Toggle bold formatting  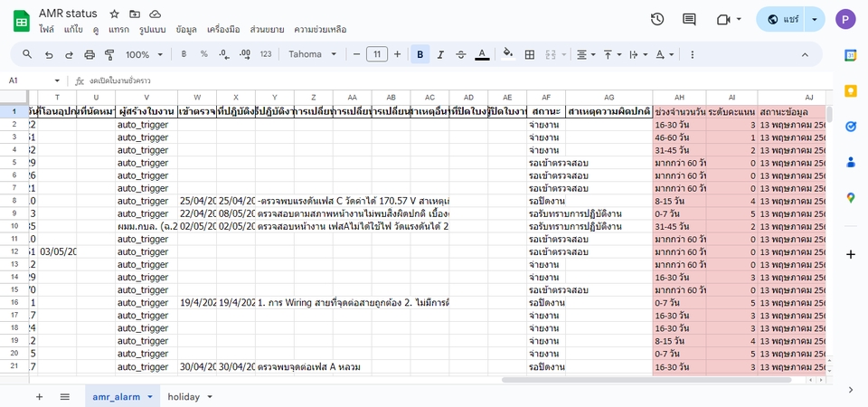click(x=420, y=54)
